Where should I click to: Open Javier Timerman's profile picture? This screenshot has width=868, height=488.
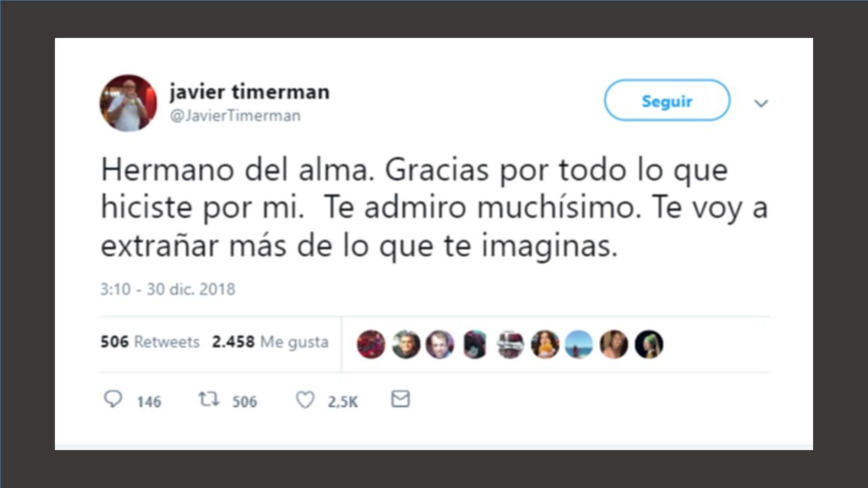(x=128, y=103)
